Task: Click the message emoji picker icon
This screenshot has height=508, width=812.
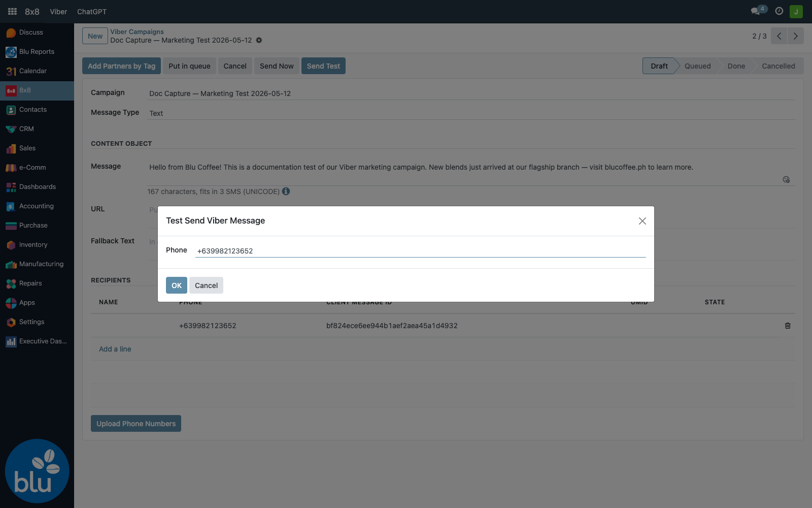Action: coord(786,179)
